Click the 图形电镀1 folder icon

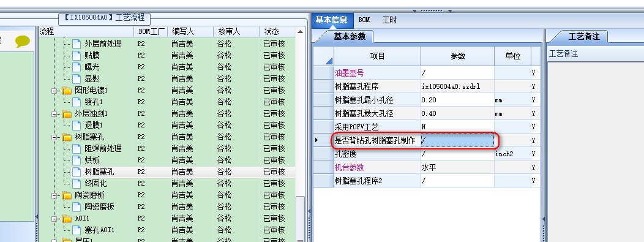point(67,90)
